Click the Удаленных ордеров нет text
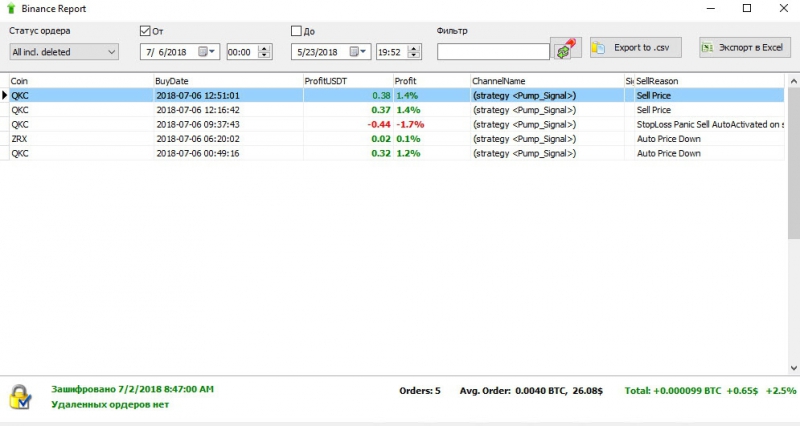 pyautogui.click(x=110, y=405)
